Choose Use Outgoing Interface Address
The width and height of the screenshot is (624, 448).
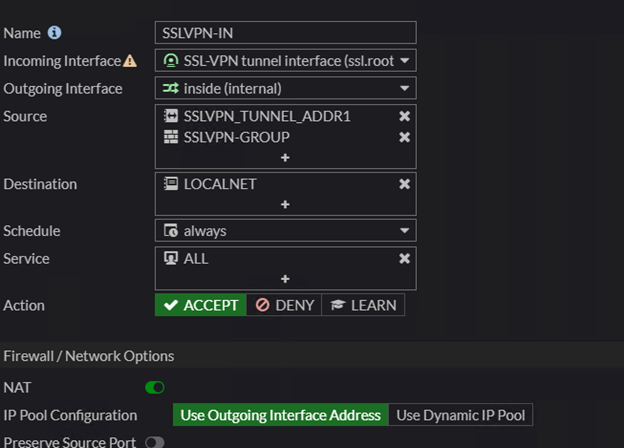pyautogui.click(x=280, y=415)
